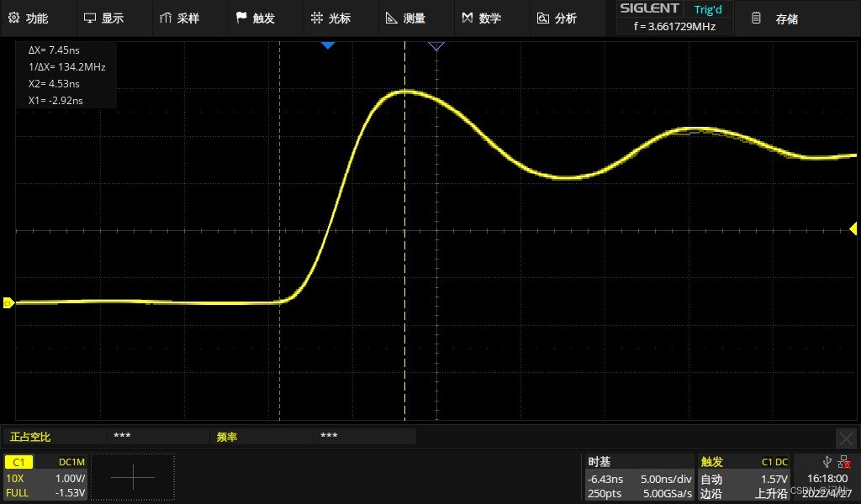
Task: Click the ruler triangle icon beside 测量
Action: tap(392, 18)
